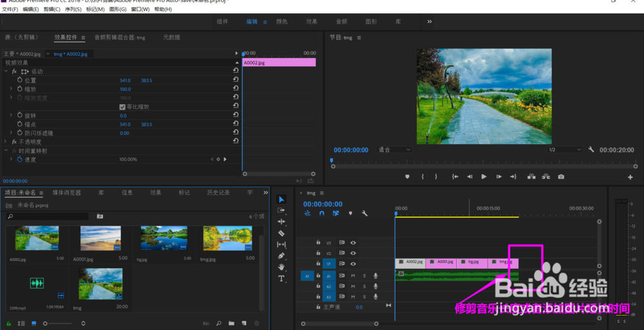Adjust project thumbnail zoom slider
644x330 pixels.
[57, 324]
